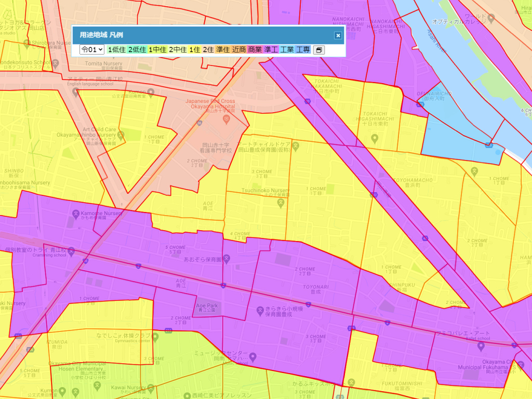Image resolution: width=532 pixels, height=399 pixels.
Task: Close the 用途地域 凡例 legend panel
Action: [x=338, y=35]
